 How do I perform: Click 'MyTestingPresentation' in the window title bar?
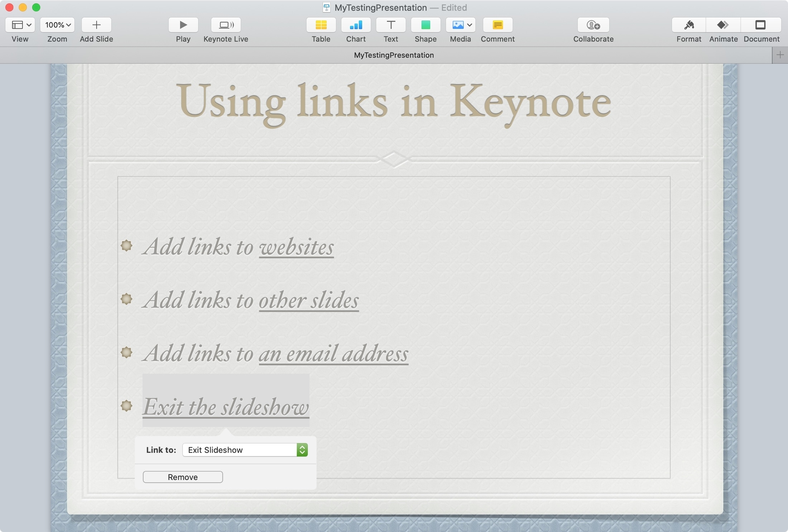point(380,8)
